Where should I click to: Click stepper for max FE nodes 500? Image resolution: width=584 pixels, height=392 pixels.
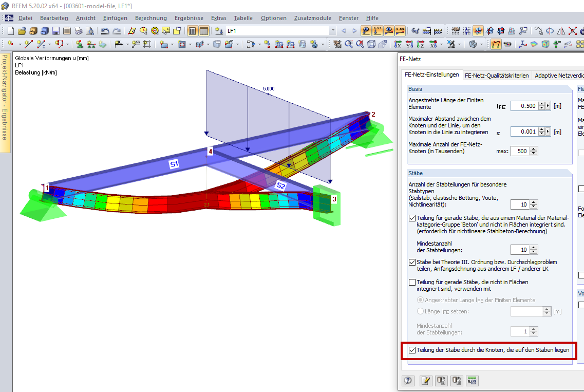[534, 151]
